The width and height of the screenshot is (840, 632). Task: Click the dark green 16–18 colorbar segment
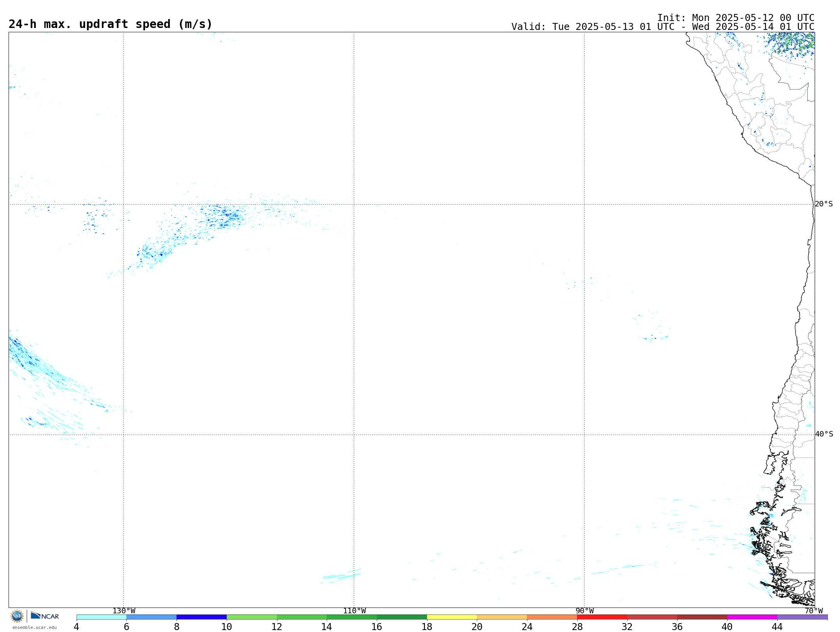pos(402,617)
